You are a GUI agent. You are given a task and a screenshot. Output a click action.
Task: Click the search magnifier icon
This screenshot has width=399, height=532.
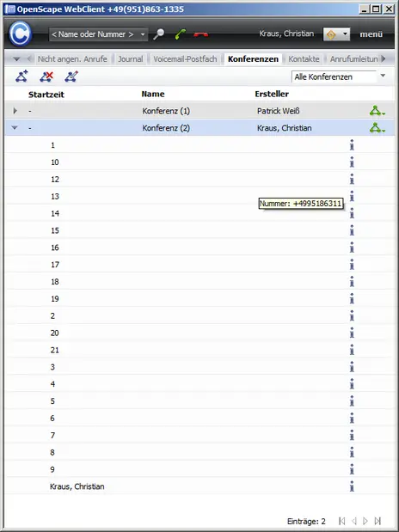[158, 34]
